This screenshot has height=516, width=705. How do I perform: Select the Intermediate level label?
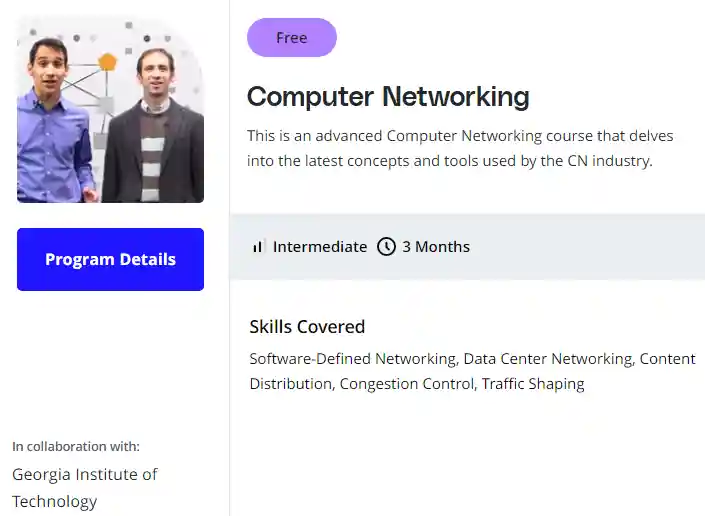click(x=320, y=247)
